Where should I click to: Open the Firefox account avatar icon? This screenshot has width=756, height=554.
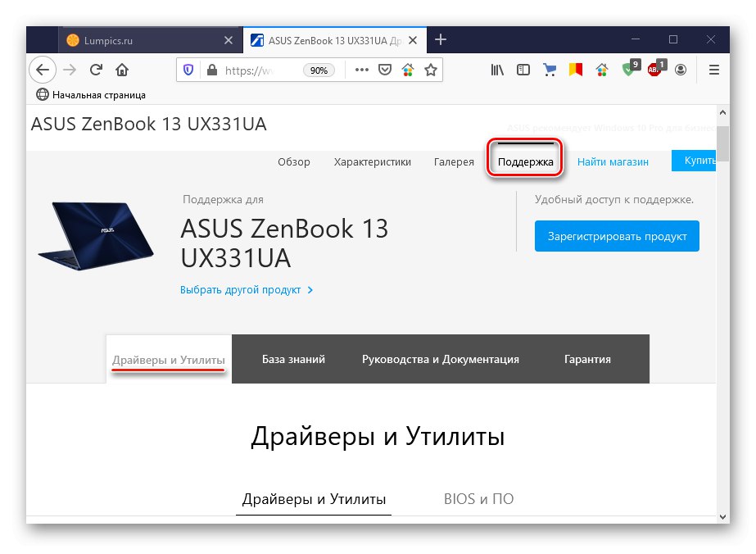tap(681, 70)
